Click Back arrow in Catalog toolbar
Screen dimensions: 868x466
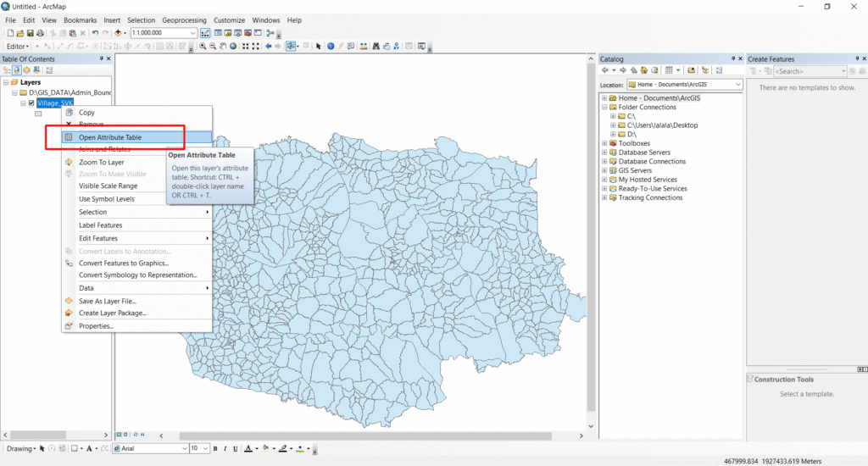[x=604, y=70]
